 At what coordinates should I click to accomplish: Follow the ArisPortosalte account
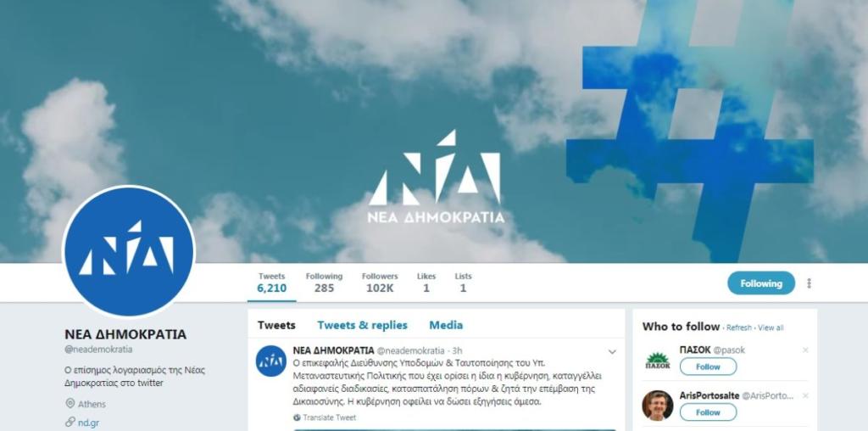point(708,412)
